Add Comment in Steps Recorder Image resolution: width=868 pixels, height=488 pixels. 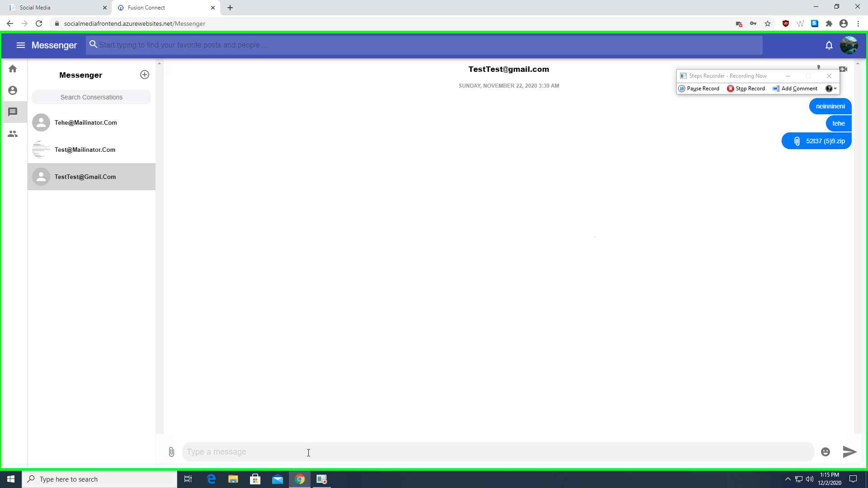pyautogui.click(x=795, y=89)
